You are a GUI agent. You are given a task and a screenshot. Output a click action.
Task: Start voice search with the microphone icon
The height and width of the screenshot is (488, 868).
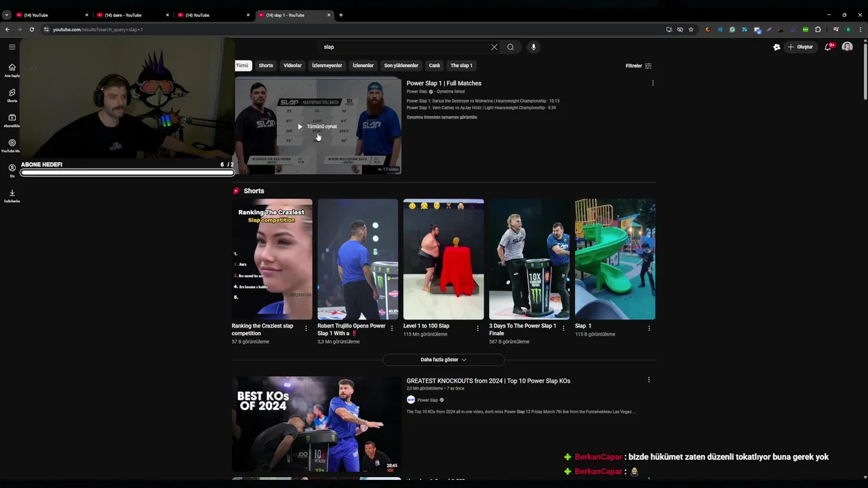pyautogui.click(x=533, y=47)
